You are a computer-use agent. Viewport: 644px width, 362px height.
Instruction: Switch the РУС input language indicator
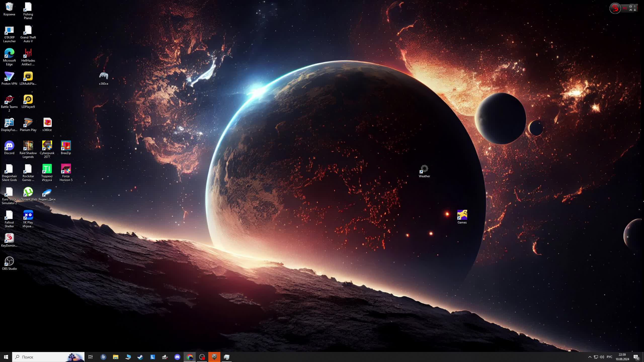[x=609, y=357]
